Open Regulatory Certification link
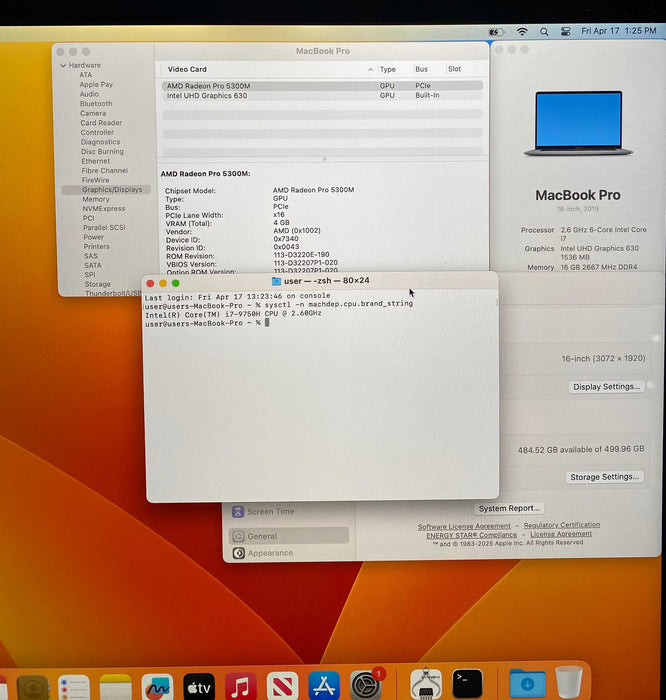Screen dimensions: 666x700 coord(562,525)
